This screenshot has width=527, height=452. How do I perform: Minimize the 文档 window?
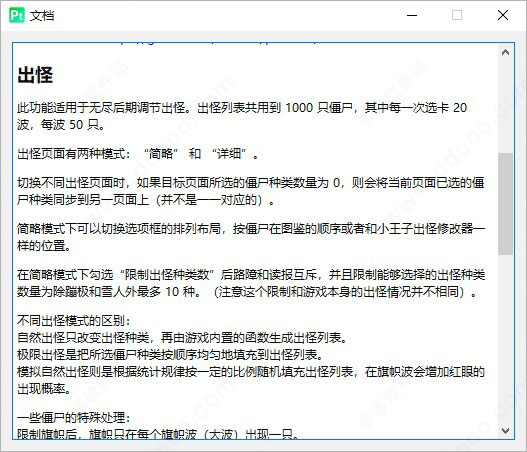pyautogui.click(x=412, y=15)
